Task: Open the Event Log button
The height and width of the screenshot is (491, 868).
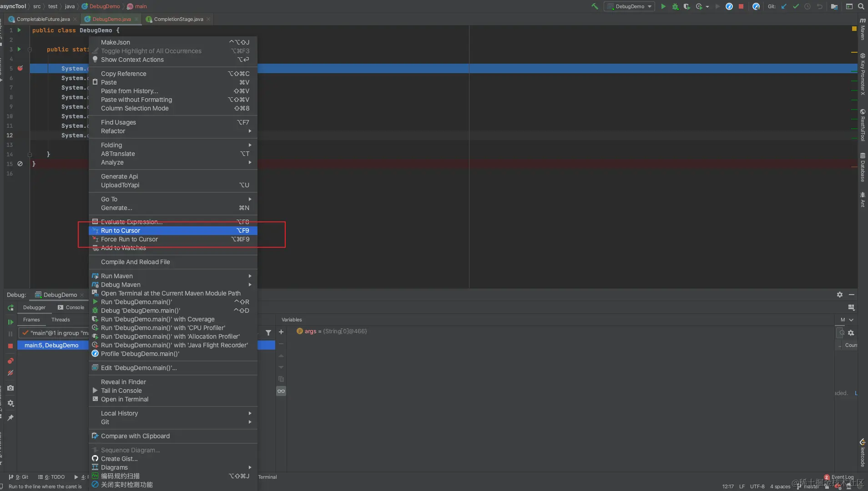Action: click(839, 477)
